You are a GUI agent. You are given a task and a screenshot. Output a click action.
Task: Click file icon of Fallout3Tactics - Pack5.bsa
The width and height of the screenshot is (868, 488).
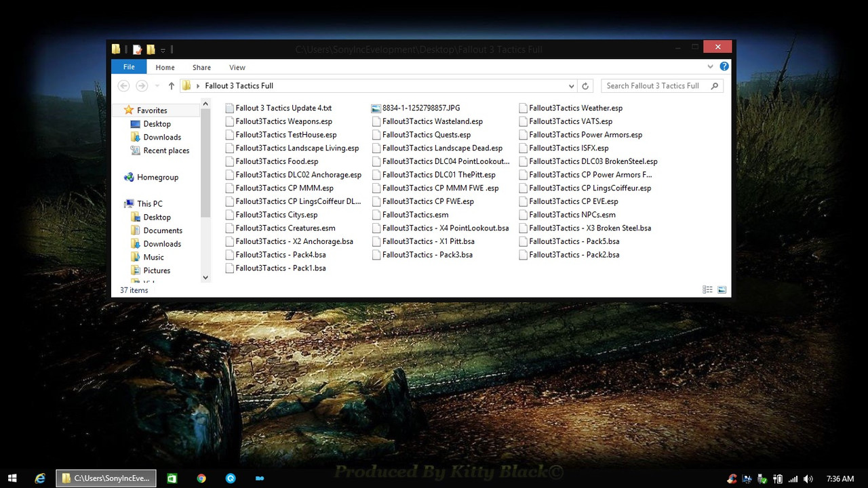523,241
